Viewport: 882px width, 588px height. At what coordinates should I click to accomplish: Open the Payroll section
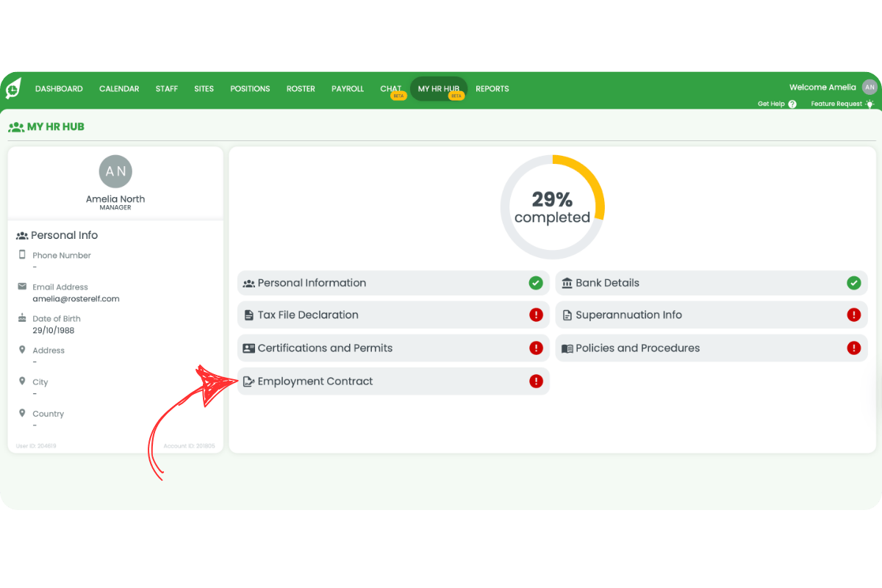point(348,89)
